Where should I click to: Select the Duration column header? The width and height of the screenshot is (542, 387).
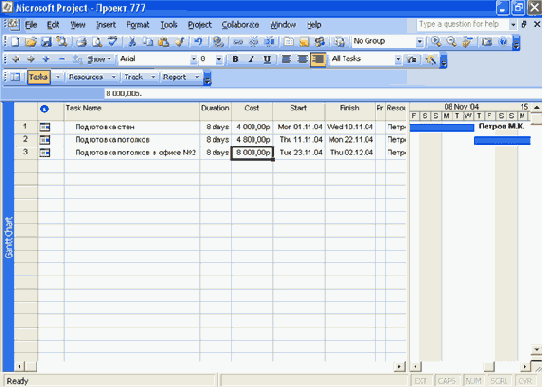215,111
